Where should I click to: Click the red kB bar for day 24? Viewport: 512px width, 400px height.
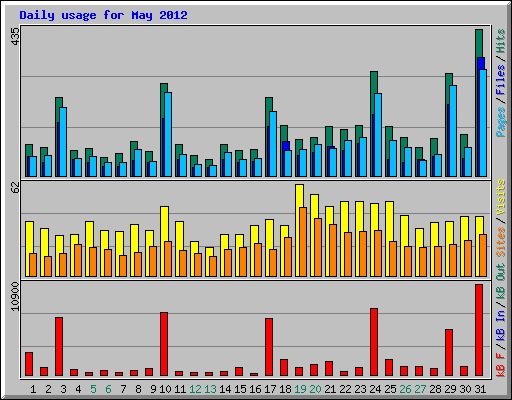pyautogui.click(x=374, y=342)
